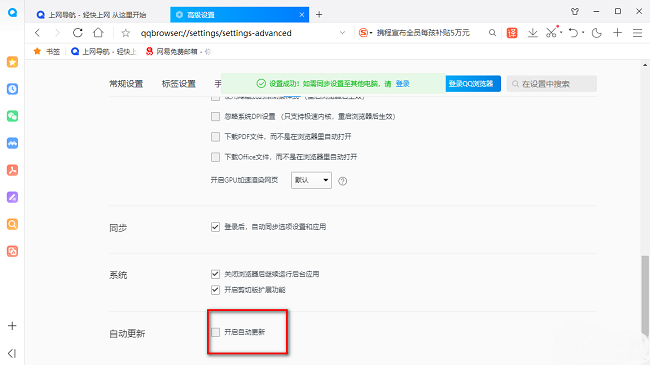The width and height of the screenshot is (650, 365).
Task: Uncheck continue running background apps checkbox
Action: 215,274
